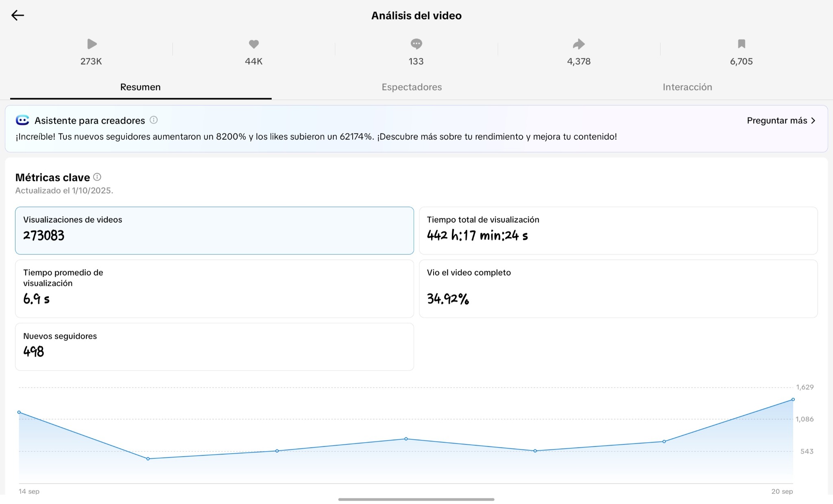Go back using the arrow icon
833x504 pixels.
pos(17,15)
